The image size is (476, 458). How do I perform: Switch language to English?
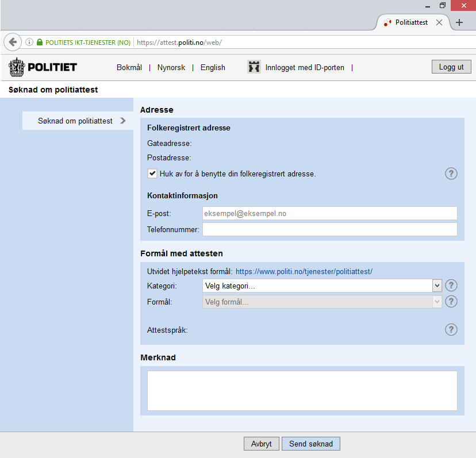coord(213,67)
